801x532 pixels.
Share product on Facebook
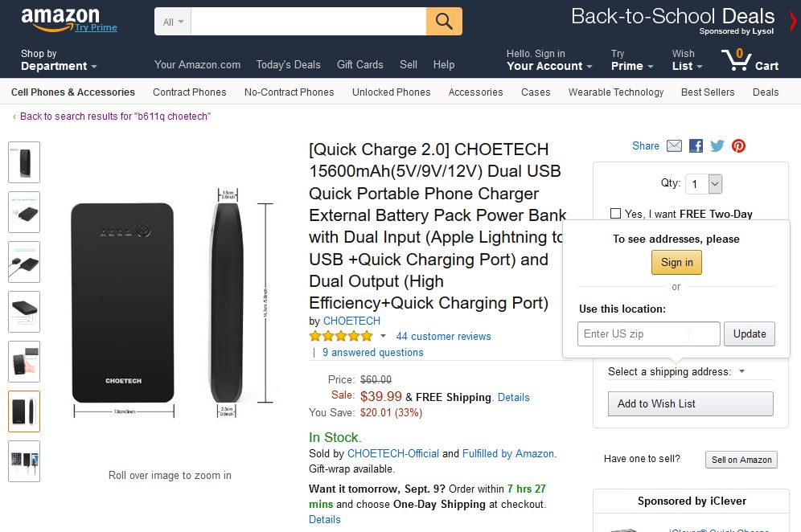coord(696,146)
